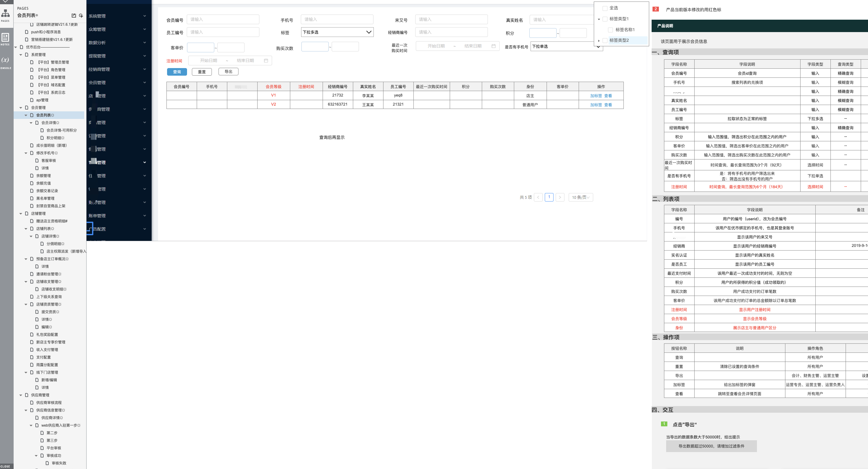Click the 手机号 input field
Screen dimensions: 868x469
[x=337, y=20]
